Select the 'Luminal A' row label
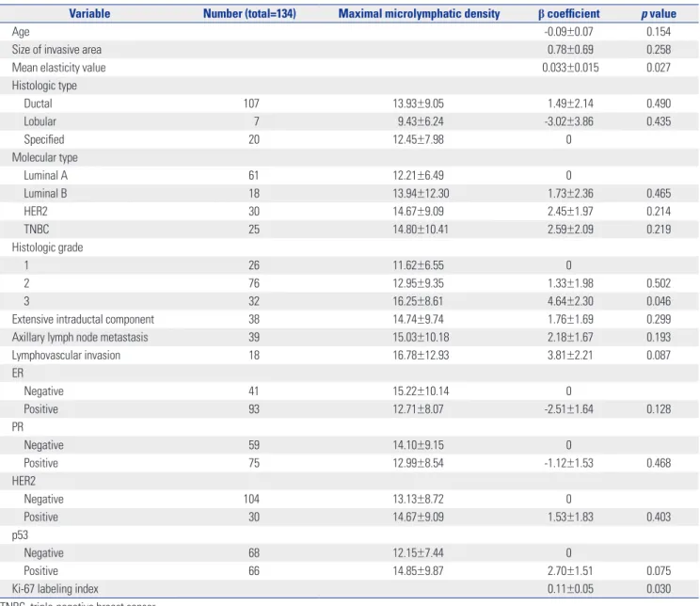The height and width of the screenshot is (606, 700). pos(45,176)
